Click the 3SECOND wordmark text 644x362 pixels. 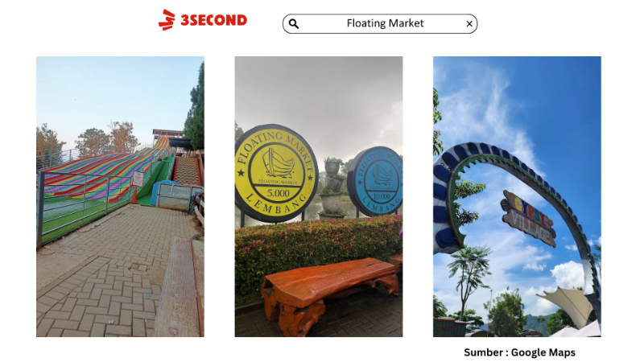(x=213, y=20)
